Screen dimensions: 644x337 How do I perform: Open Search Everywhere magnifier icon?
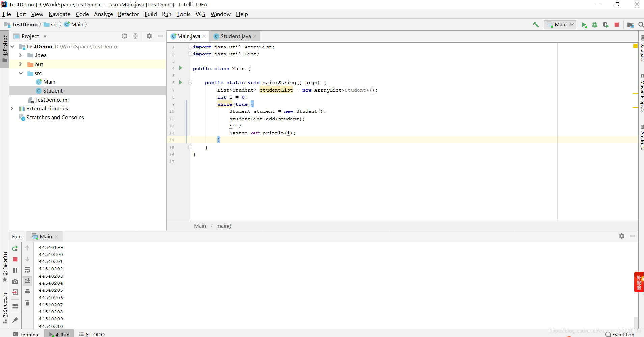[641, 25]
